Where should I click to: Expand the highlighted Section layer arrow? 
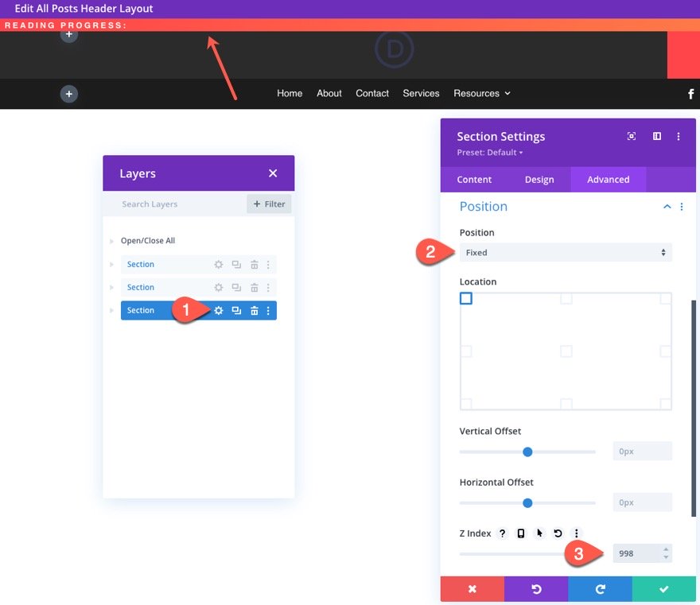111,311
